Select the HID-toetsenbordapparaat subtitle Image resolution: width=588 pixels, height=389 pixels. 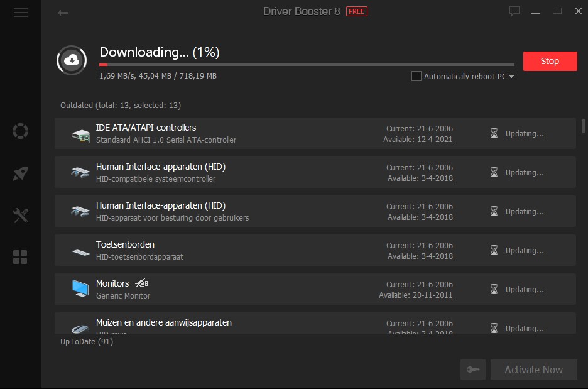(139, 257)
